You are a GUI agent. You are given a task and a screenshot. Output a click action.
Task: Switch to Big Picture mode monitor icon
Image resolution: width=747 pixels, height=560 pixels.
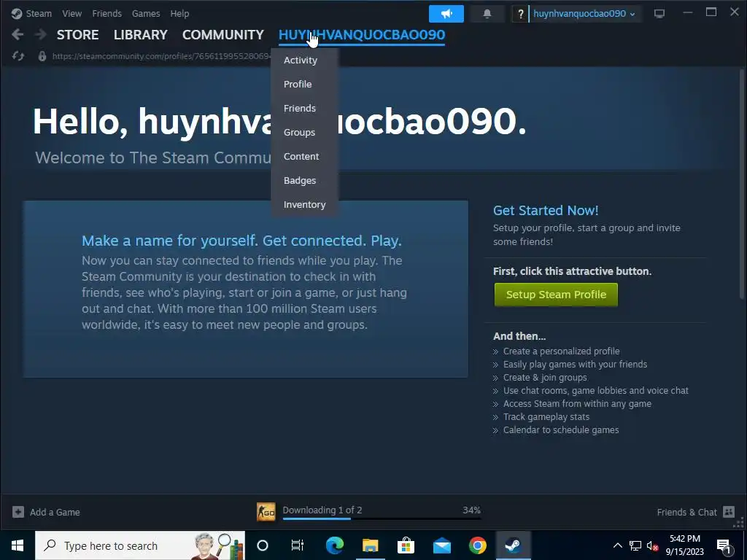click(659, 13)
